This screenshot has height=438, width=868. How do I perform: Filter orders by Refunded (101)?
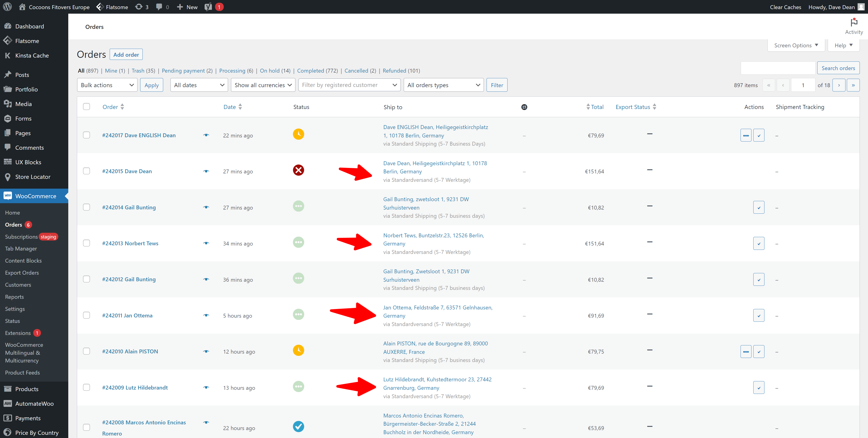click(x=401, y=71)
